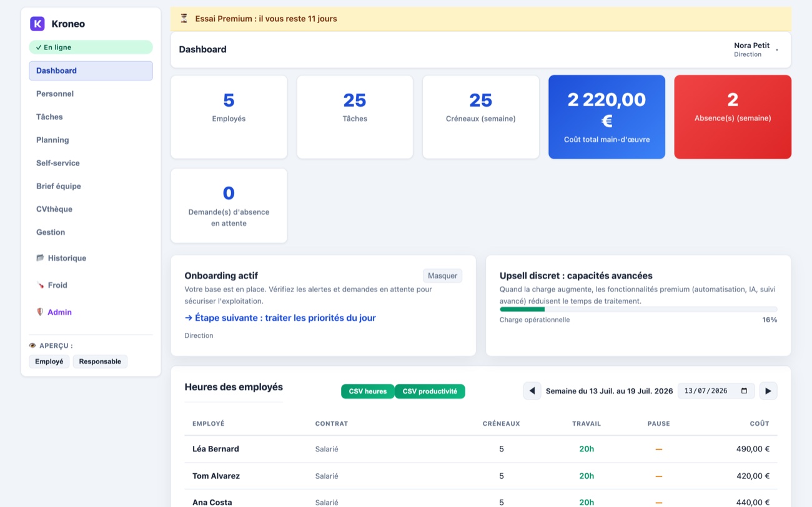Switch preview to Responsable view
This screenshot has height=507, width=812.
pyautogui.click(x=100, y=362)
